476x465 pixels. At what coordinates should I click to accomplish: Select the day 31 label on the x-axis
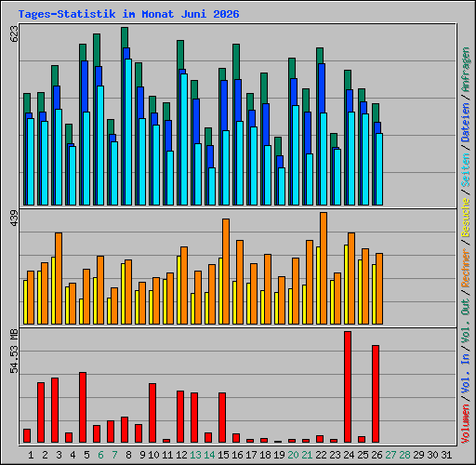tap(446, 455)
